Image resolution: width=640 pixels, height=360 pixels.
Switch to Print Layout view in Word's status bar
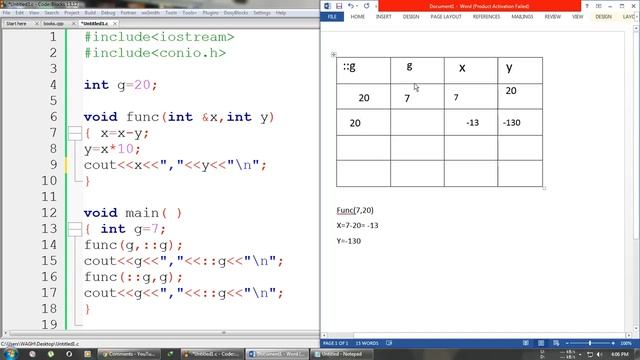(x=541, y=343)
